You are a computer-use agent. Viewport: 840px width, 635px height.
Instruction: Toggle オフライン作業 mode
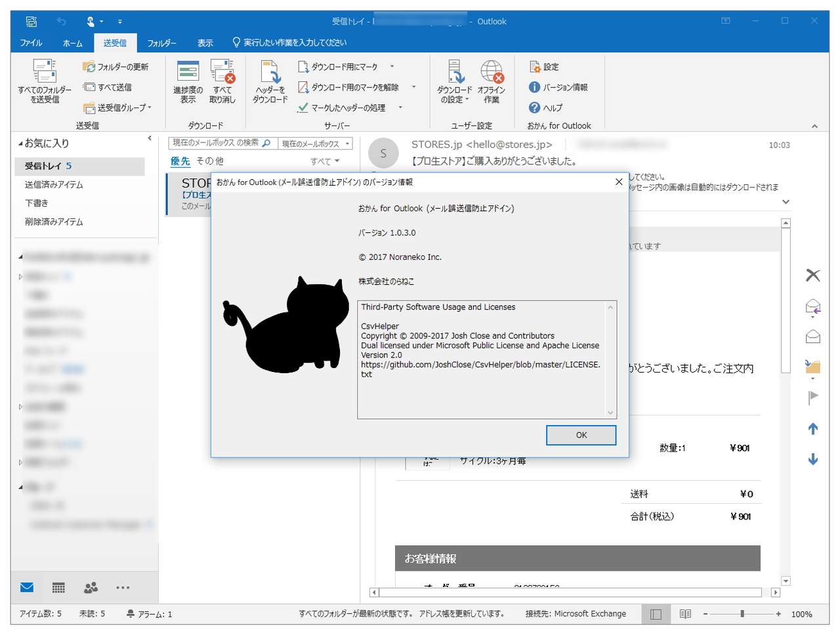(x=492, y=82)
